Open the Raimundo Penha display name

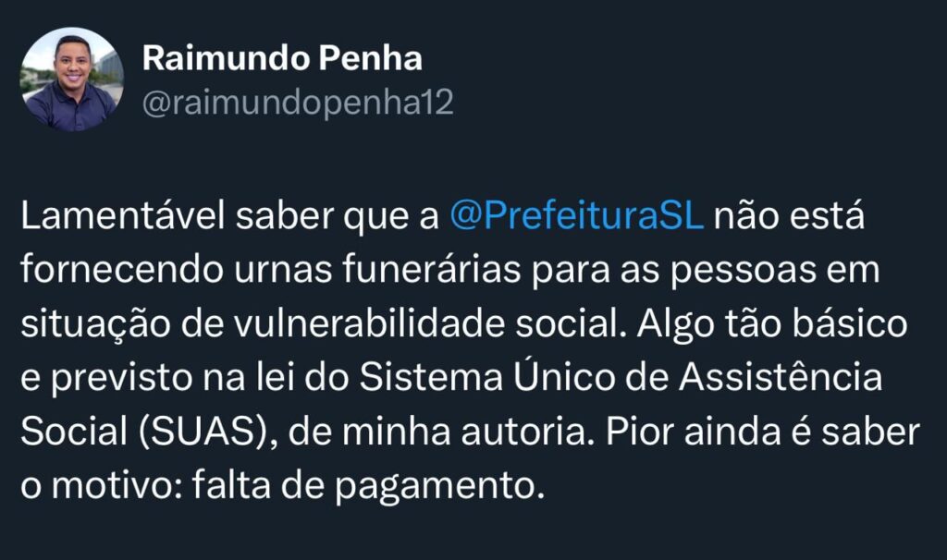(282, 59)
